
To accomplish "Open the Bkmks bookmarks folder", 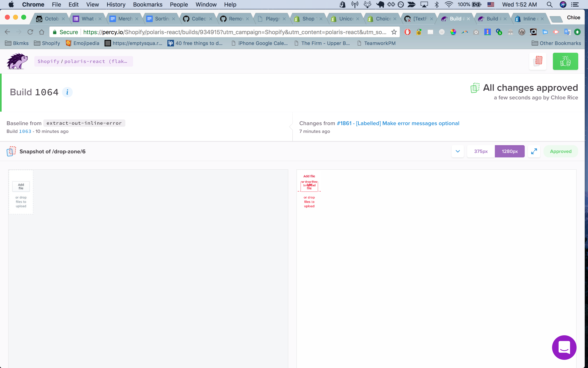I will (x=17, y=43).
